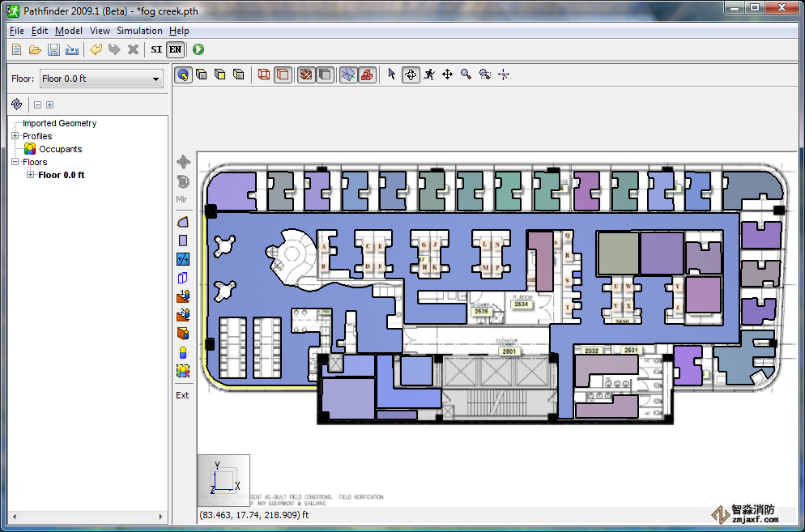Click the green Run Simulation play button
The width and height of the screenshot is (805, 532).
point(198,49)
